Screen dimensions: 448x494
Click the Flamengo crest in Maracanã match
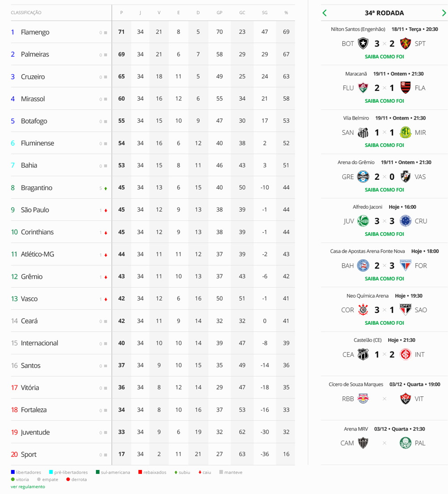tap(405, 88)
